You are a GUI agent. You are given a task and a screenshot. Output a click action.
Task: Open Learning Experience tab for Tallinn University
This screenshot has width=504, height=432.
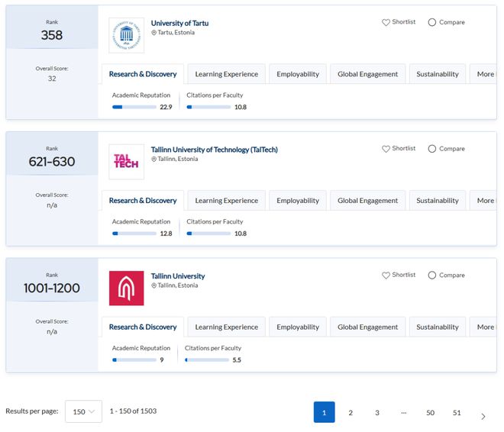(227, 327)
